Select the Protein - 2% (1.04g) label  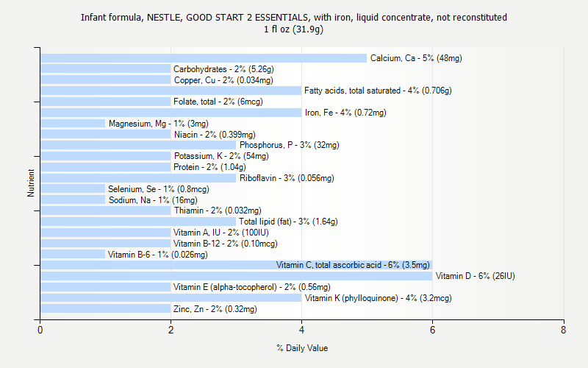(x=209, y=167)
